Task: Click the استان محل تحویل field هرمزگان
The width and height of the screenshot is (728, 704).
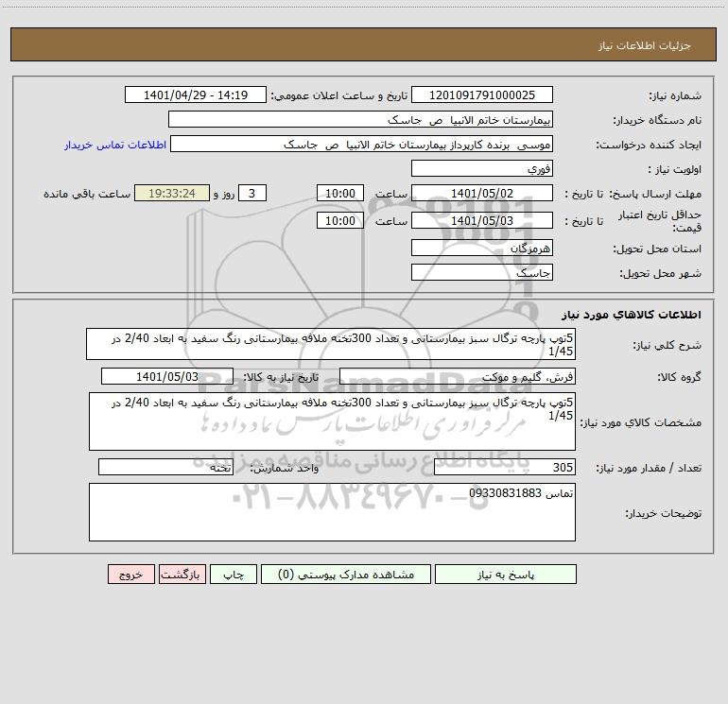Action: click(482, 248)
